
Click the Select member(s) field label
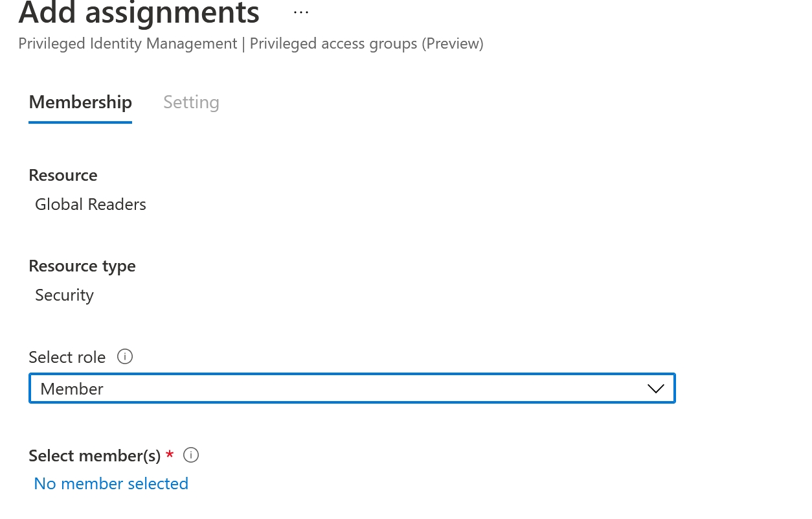click(95, 456)
